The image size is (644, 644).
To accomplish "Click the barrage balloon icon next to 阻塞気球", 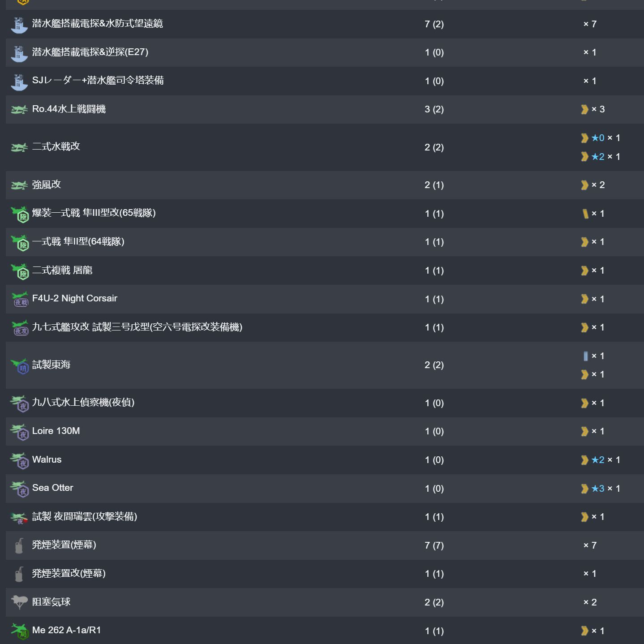I will 19,602.
